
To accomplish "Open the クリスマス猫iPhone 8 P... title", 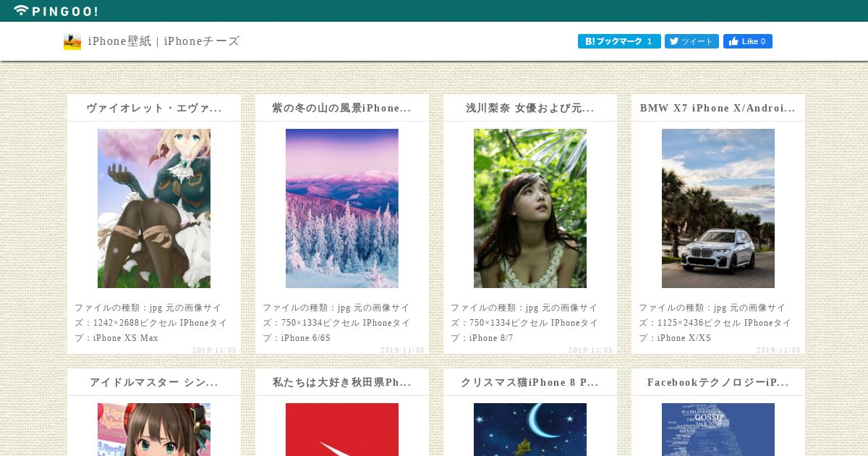I will pos(530,382).
